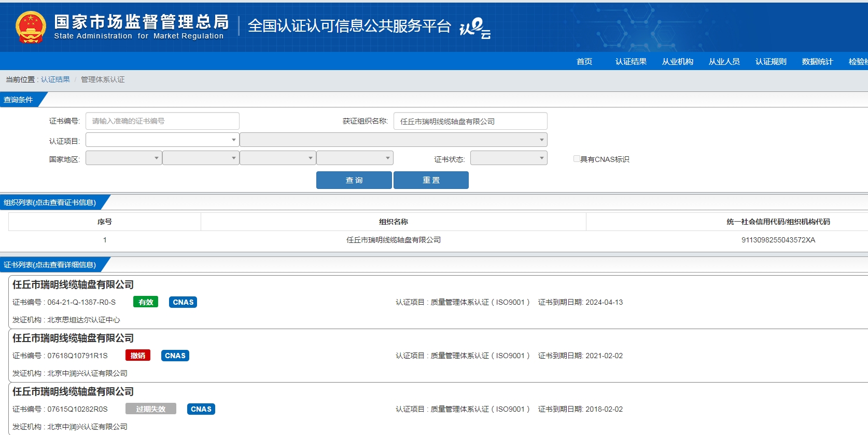The height and width of the screenshot is (435, 868).
Task: Expand the 认证项目 first dropdown
Action: click(x=162, y=140)
